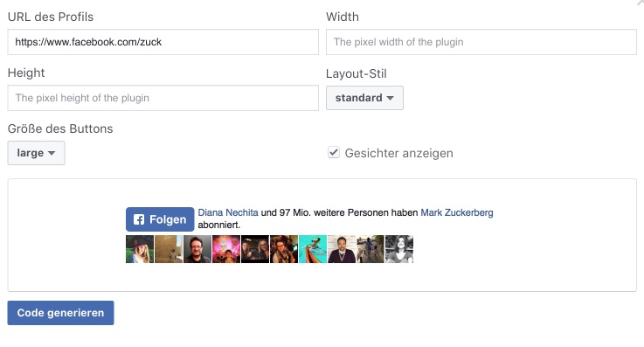This screenshot has width=644, height=347.
Task: Click the turquoise cartoon follower thumbnail
Action: [x=313, y=249]
